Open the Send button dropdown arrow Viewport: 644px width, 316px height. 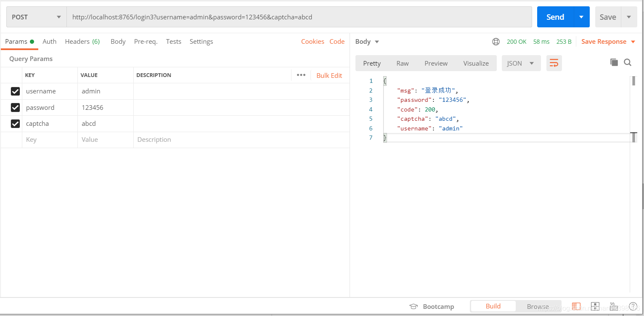[581, 17]
